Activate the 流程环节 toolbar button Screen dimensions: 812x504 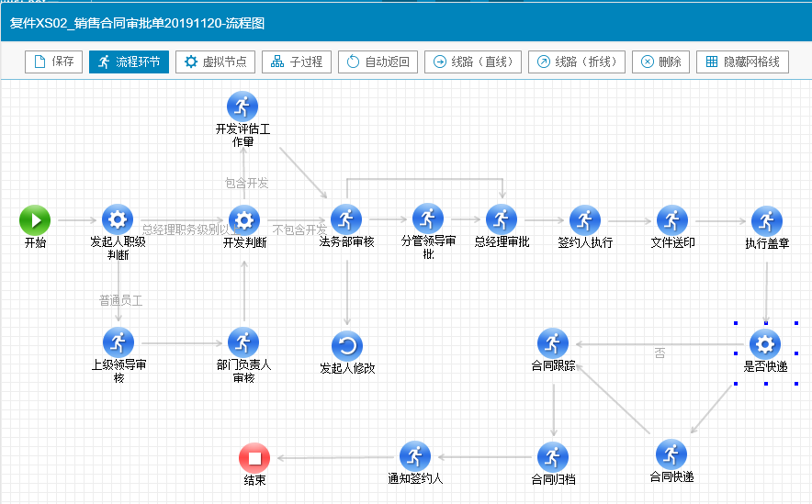[x=130, y=62]
